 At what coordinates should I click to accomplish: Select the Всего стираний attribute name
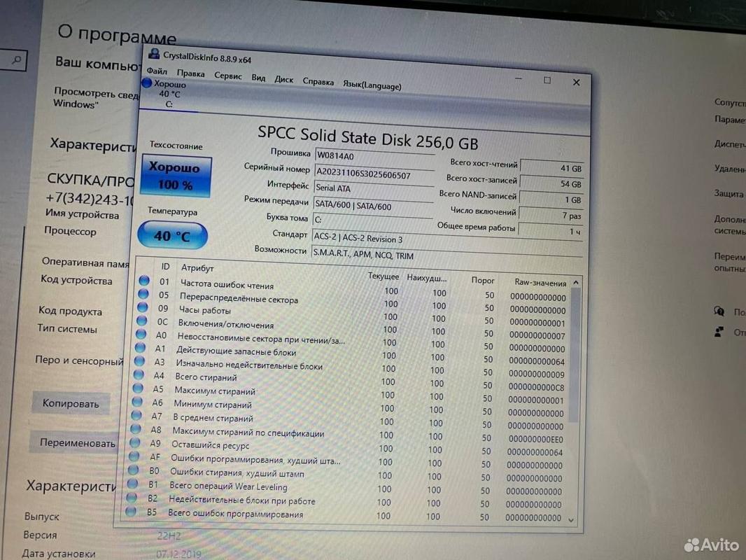point(206,377)
